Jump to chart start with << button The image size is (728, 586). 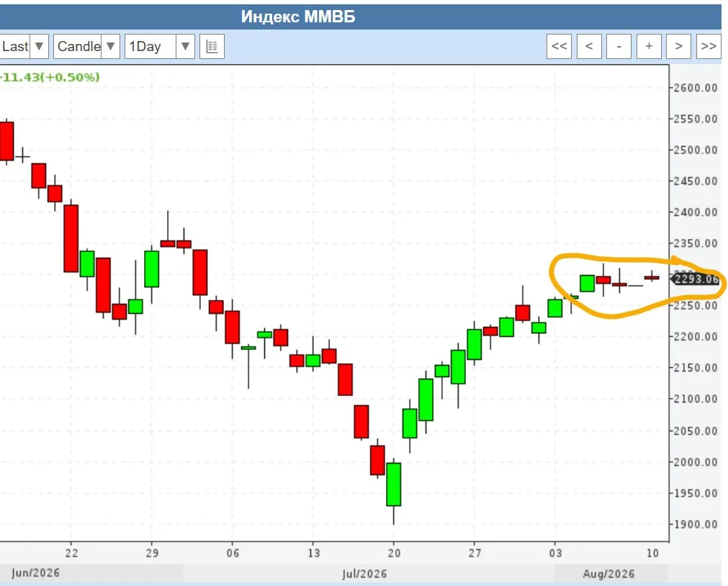click(559, 47)
